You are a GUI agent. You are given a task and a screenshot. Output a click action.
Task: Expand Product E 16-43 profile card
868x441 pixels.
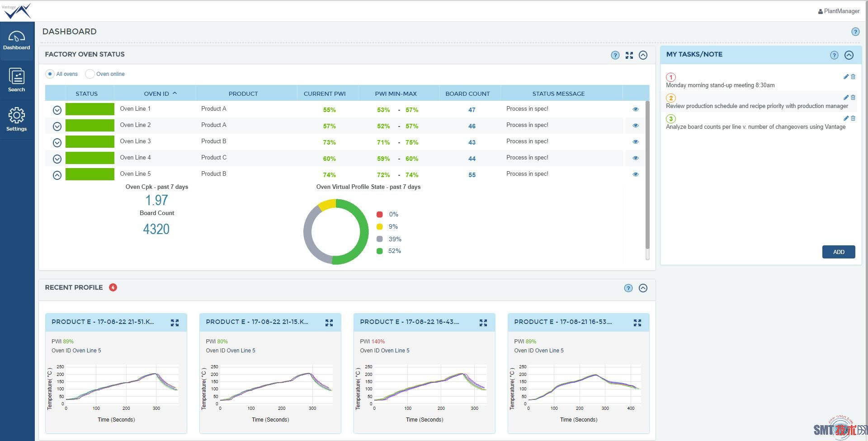483,323
